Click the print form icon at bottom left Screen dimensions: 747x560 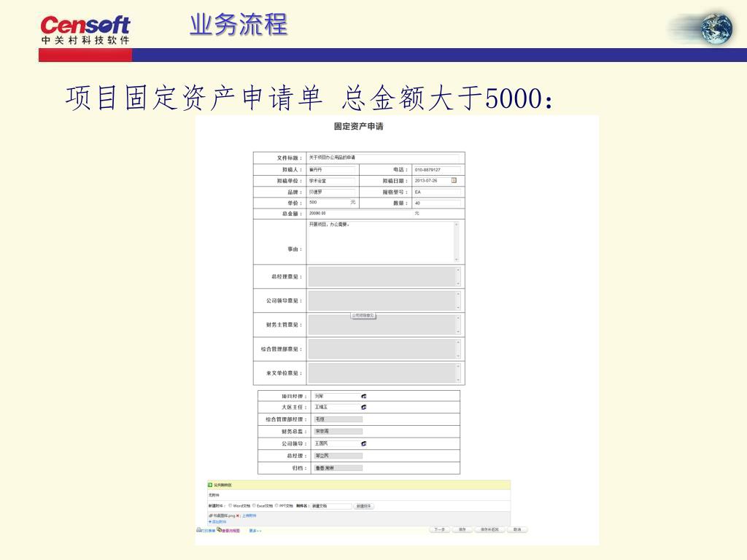198,529
